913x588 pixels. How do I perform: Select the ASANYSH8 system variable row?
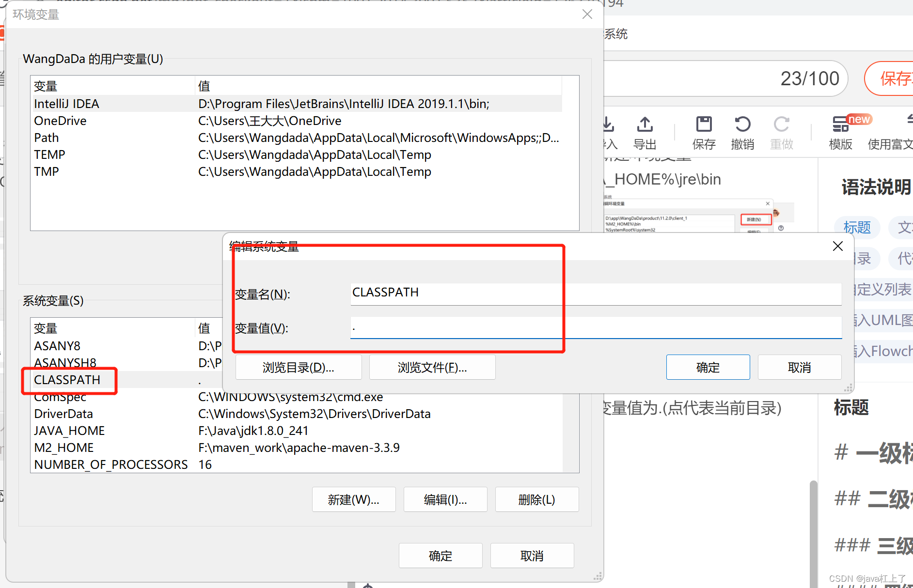click(127, 363)
